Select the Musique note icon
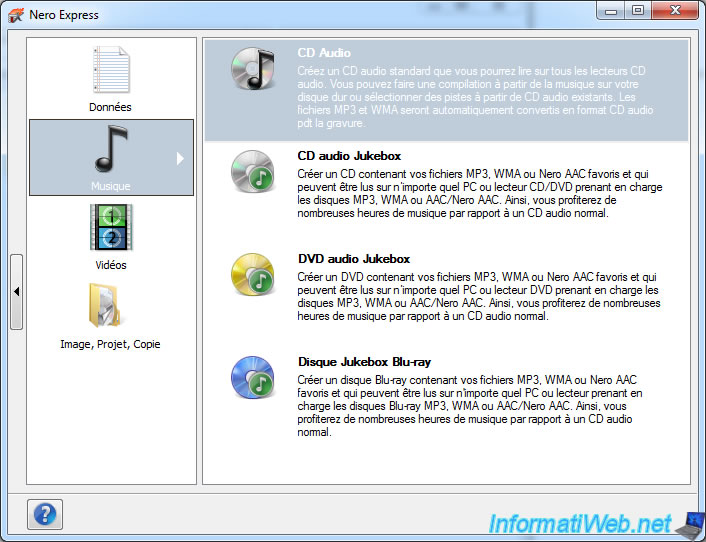Viewport: 706px width, 542px height. click(x=110, y=148)
